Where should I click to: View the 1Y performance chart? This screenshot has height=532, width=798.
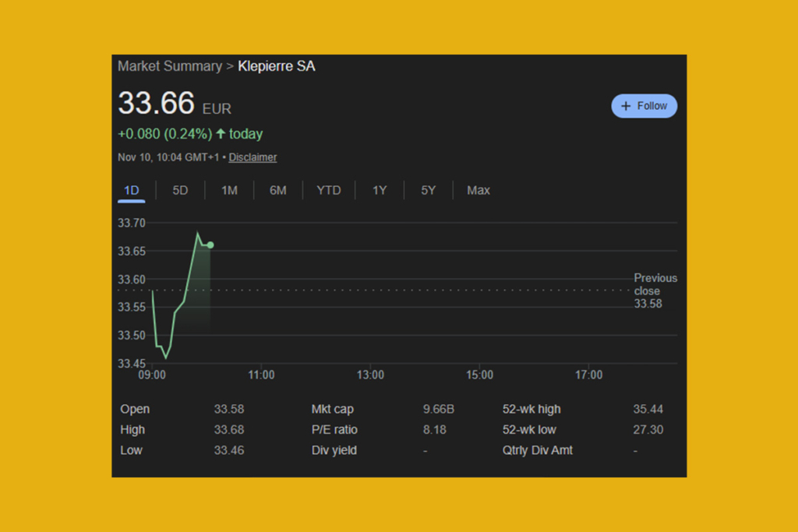point(380,190)
